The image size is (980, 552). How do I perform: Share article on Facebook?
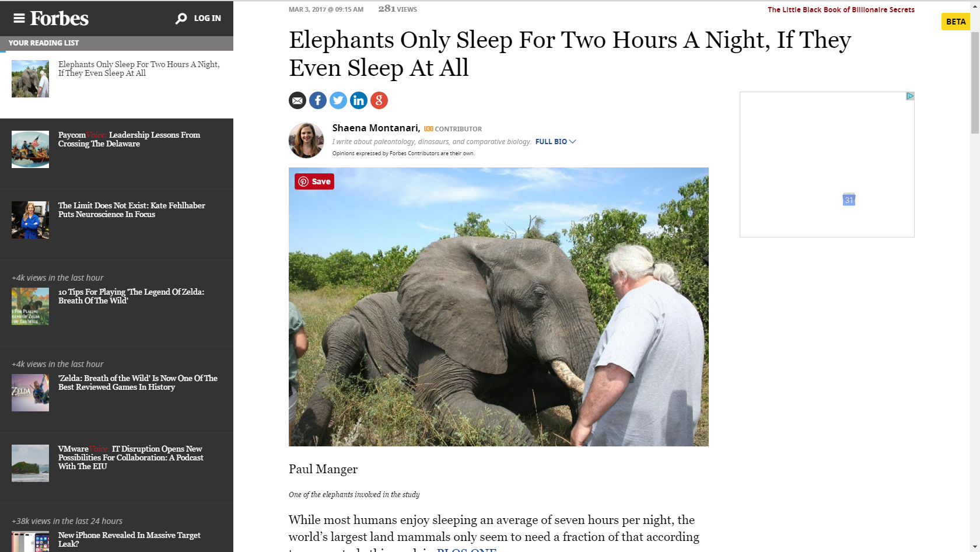point(318,100)
